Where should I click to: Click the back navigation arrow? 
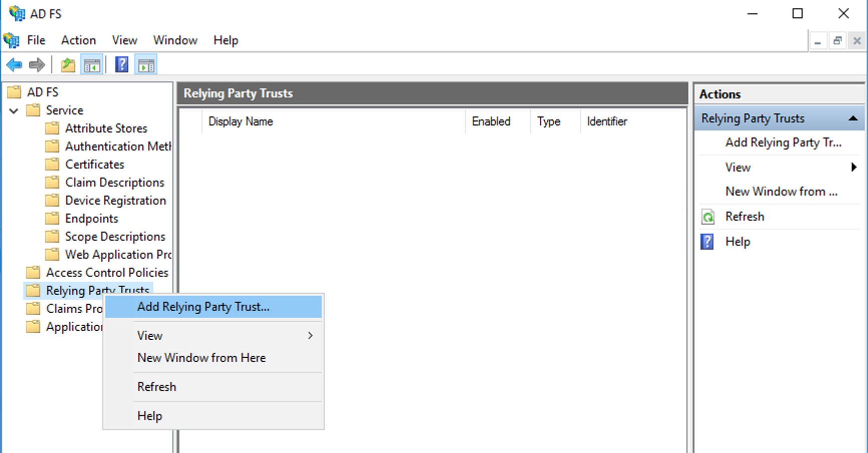[x=14, y=65]
